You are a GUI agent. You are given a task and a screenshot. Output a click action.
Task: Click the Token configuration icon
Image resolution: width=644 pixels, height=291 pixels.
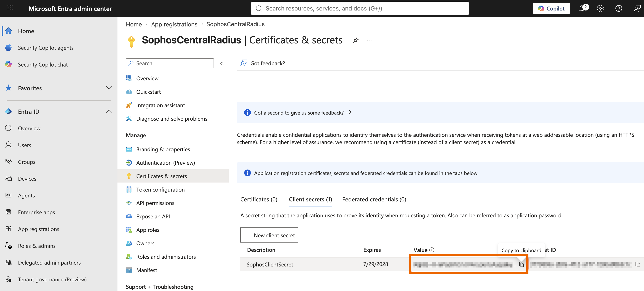pos(129,189)
